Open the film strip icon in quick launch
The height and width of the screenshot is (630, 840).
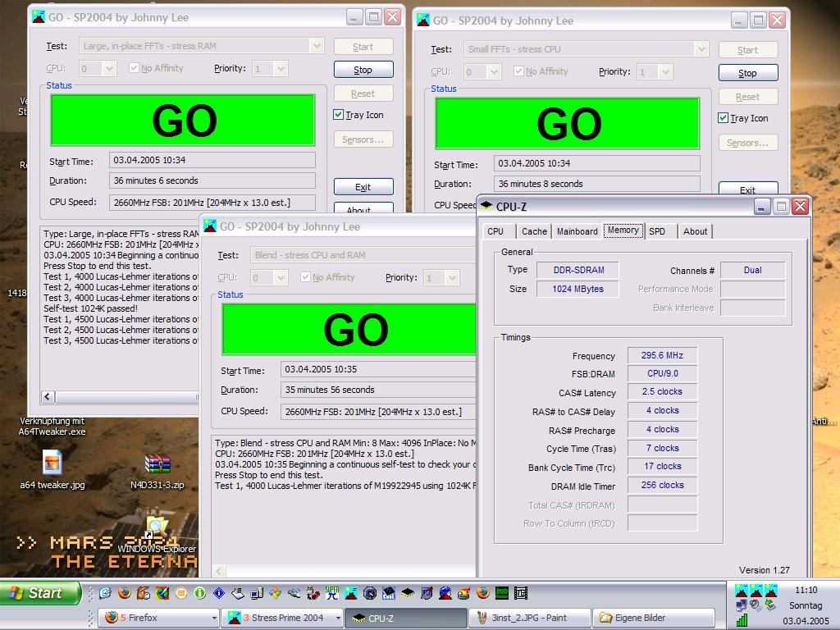521,593
